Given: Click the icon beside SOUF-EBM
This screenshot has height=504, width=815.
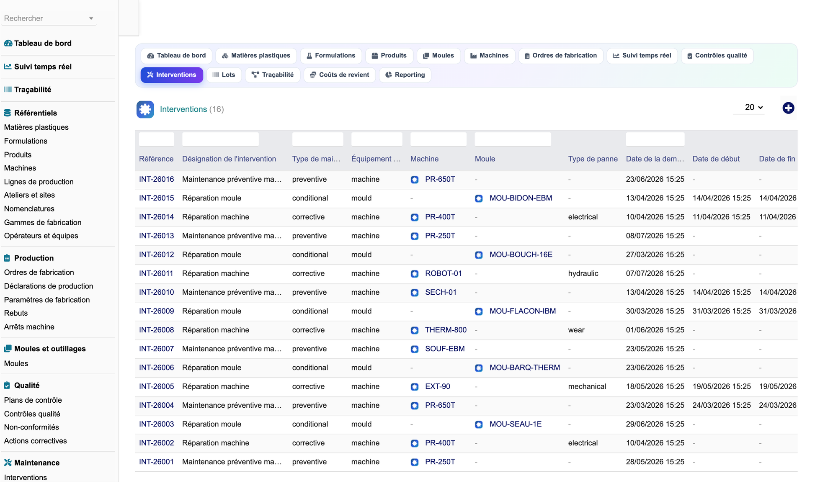Looking at the screenshot, I should click(415, 349).
